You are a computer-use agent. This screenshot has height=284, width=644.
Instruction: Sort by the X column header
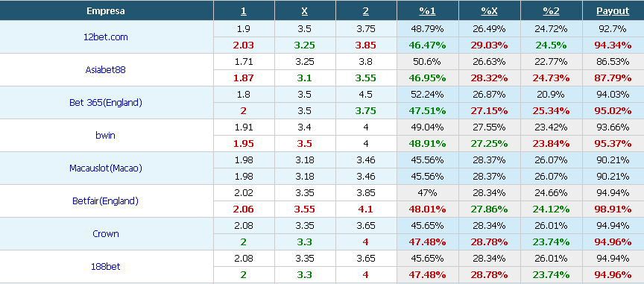(304, 11)
